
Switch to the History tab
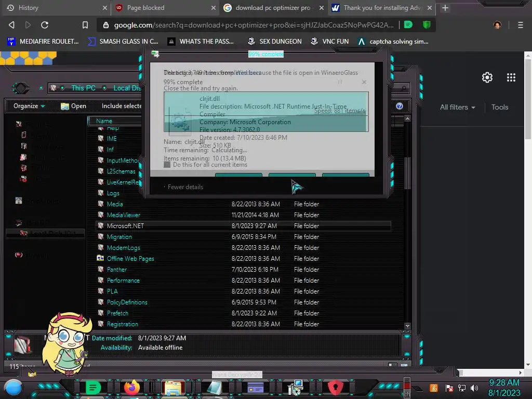(56, 8)
